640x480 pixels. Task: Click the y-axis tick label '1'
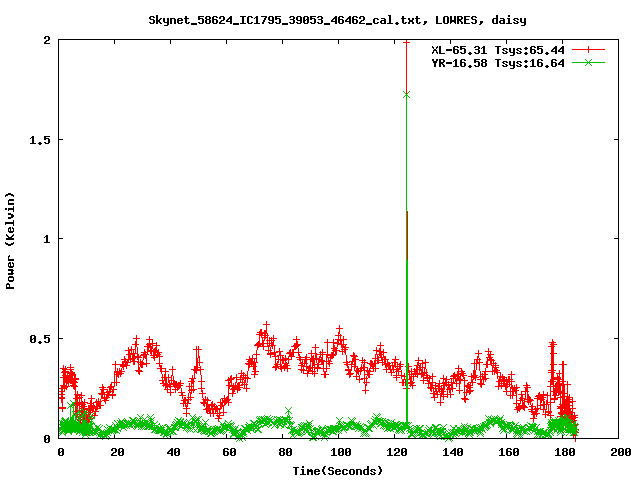[x=47, y=239]
